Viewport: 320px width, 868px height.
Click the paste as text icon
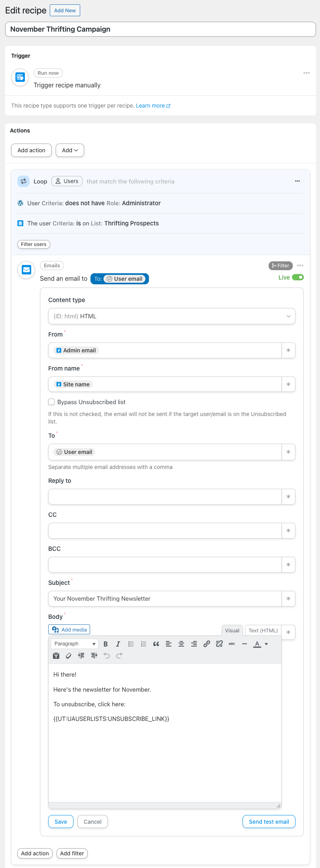(56, 656)
